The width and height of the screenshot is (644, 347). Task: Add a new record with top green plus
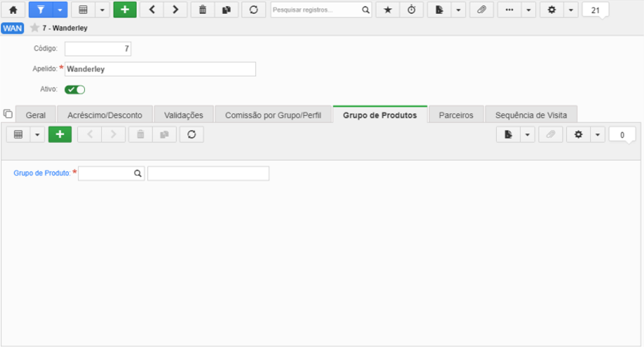125,10
